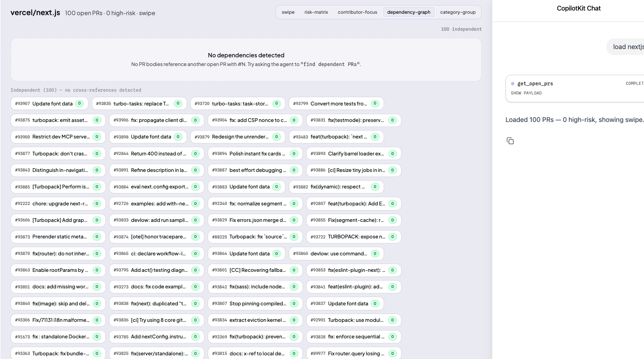The height and width of the screenshot is (359, 644).
Task: Select PR #93884 eval next.config export
Action: [x=157, y=187]
